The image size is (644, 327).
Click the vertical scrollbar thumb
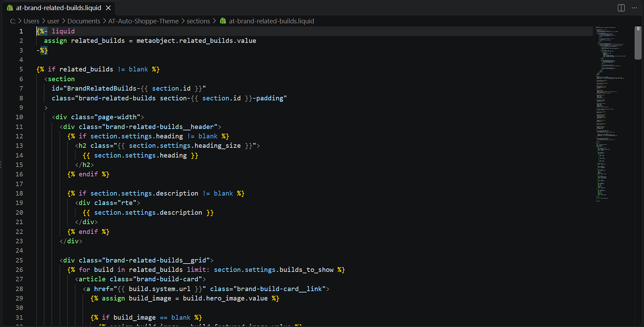[x=638, y=43]
